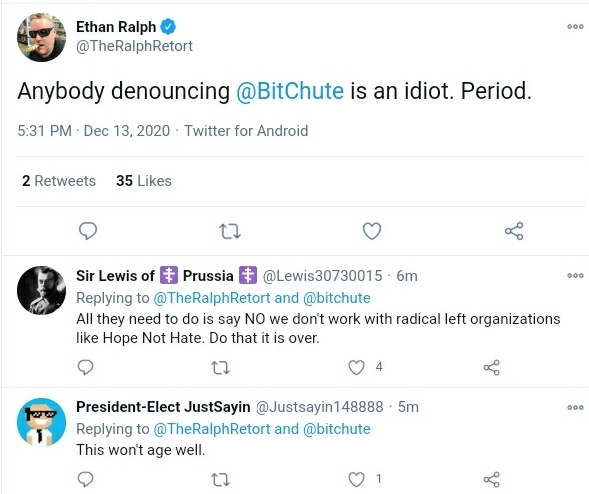Screen dimensions: 589x494
Task: Retweet the main BitChute tweet
Action: point(230,231)
